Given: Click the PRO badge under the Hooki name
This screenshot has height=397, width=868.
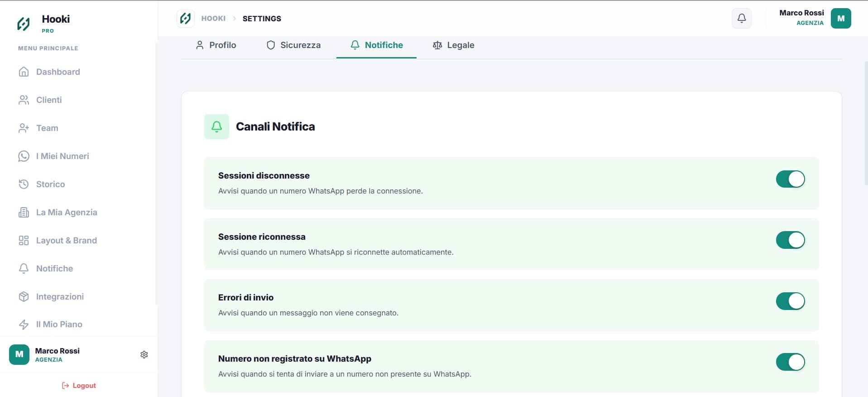Looking at the screenshot, I should click(x=48, y=31).
